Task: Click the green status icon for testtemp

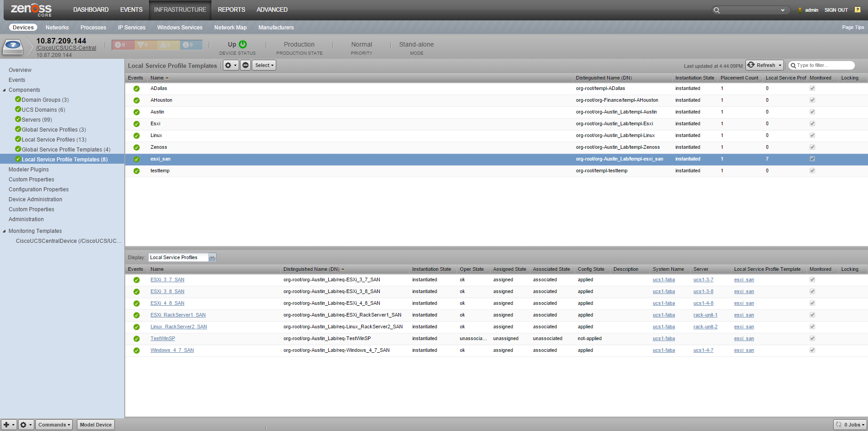Action: coord(137,171)
